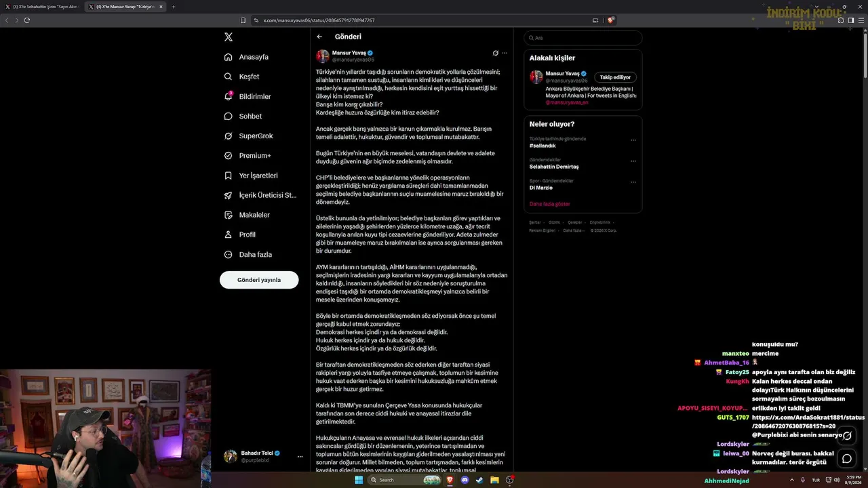Open Discord from the taskbar
Viewport: 868px width, 488px height.
[465, 480]
